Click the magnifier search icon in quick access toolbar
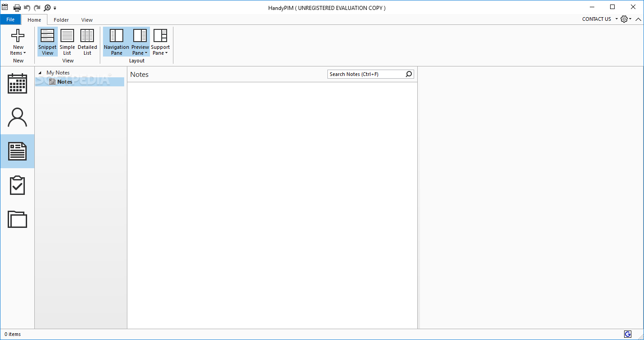Screen dimensions: 644x340 click(x=47, y=8)
